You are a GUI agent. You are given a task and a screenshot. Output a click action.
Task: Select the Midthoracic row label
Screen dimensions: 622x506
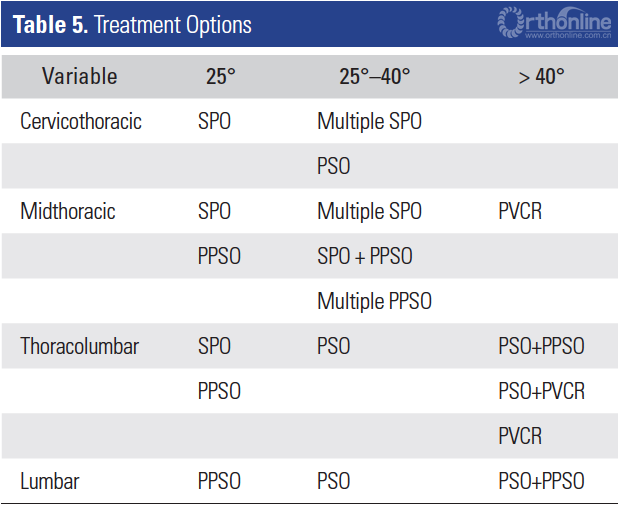pyautogui.click(x=68, y=212)
